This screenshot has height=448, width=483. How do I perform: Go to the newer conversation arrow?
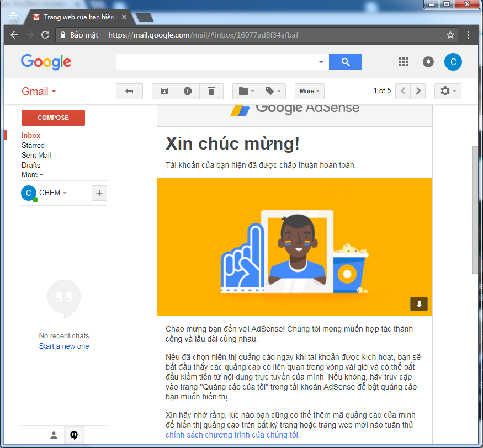403,91
